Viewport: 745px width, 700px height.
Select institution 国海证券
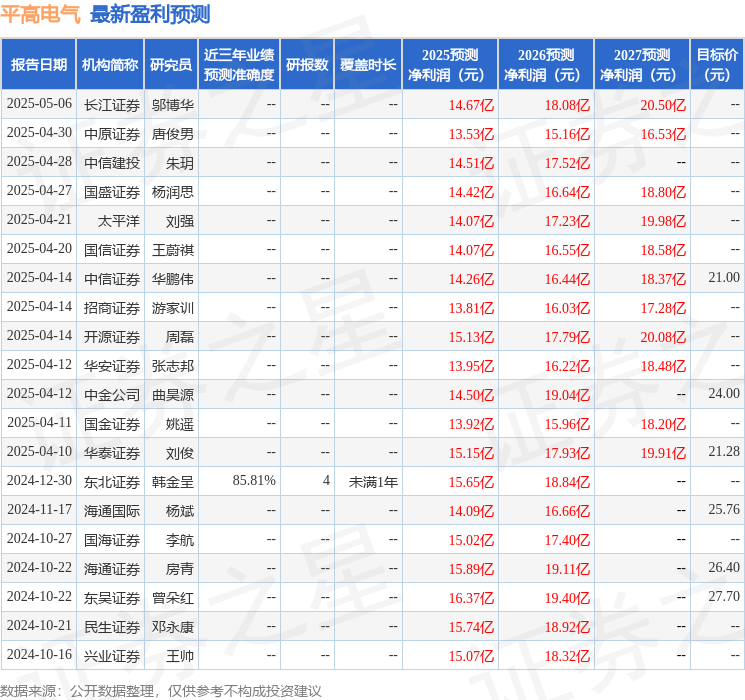click(x=112, y=540)
